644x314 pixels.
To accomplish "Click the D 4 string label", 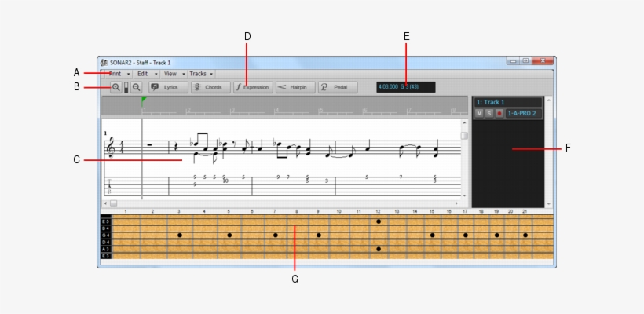I will [x=105, y=242].
